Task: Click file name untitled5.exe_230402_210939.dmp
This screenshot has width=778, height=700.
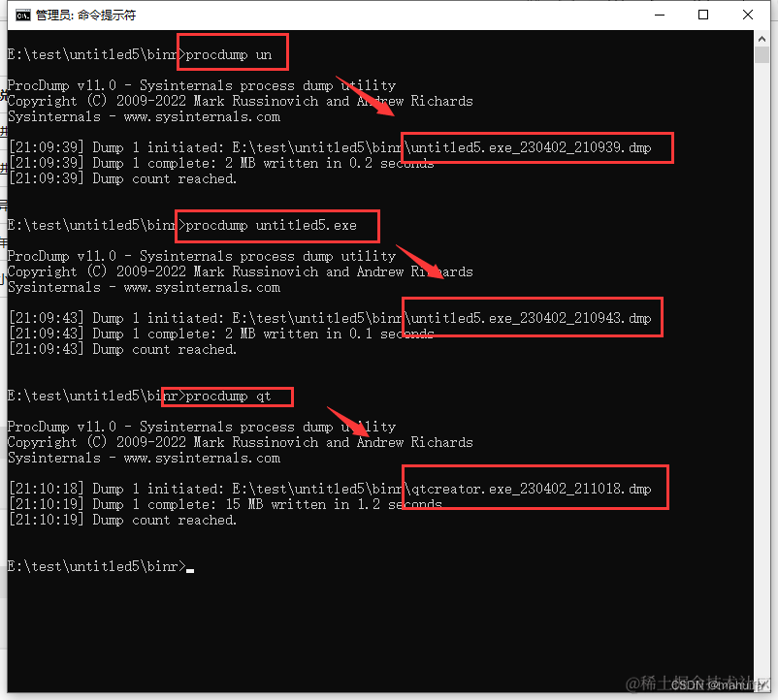Action: [x=531, y=147]
